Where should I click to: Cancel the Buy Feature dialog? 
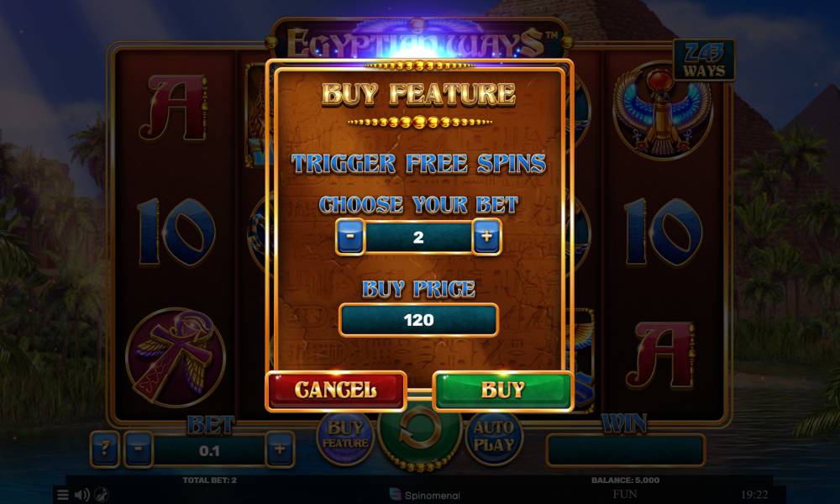(x=336, y=391)
